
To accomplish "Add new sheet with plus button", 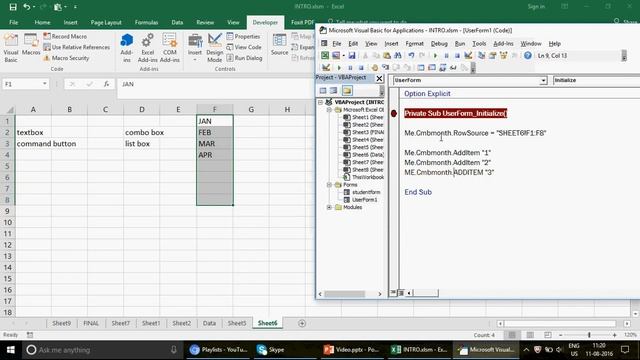I will click(302, 323).
